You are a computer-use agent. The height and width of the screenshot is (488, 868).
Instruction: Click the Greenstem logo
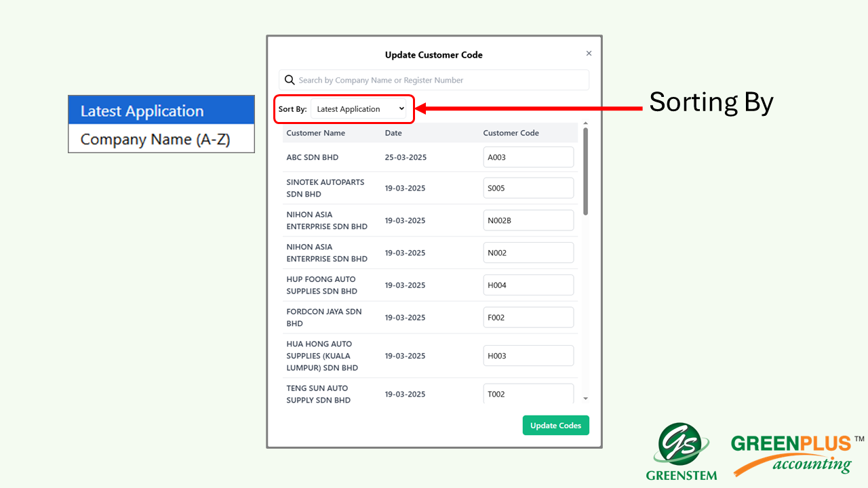point(681,451)
